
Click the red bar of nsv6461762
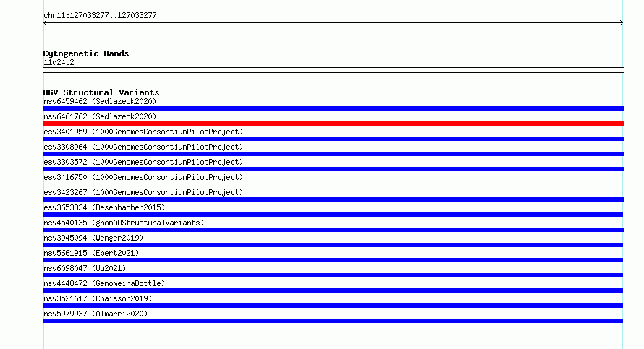(x=333, y=124)
